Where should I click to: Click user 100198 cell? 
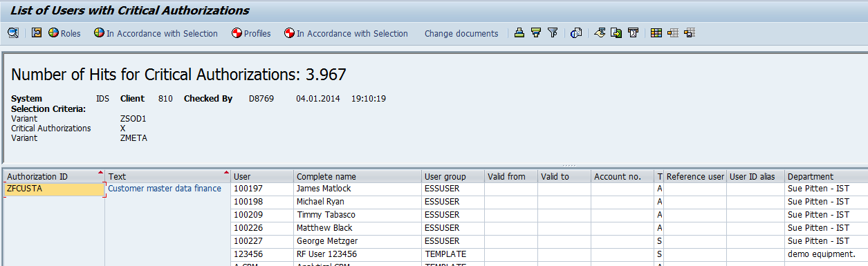coord(262,202)
